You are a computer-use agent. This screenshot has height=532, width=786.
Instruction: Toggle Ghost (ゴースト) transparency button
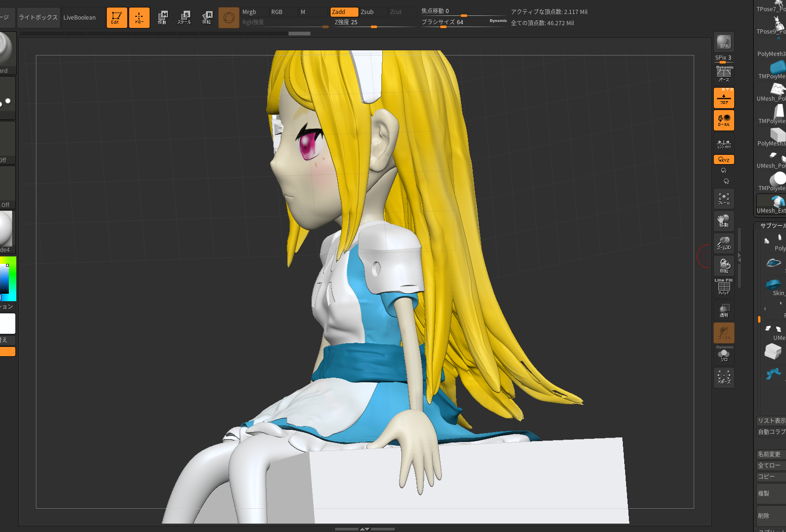click(724, 333)
